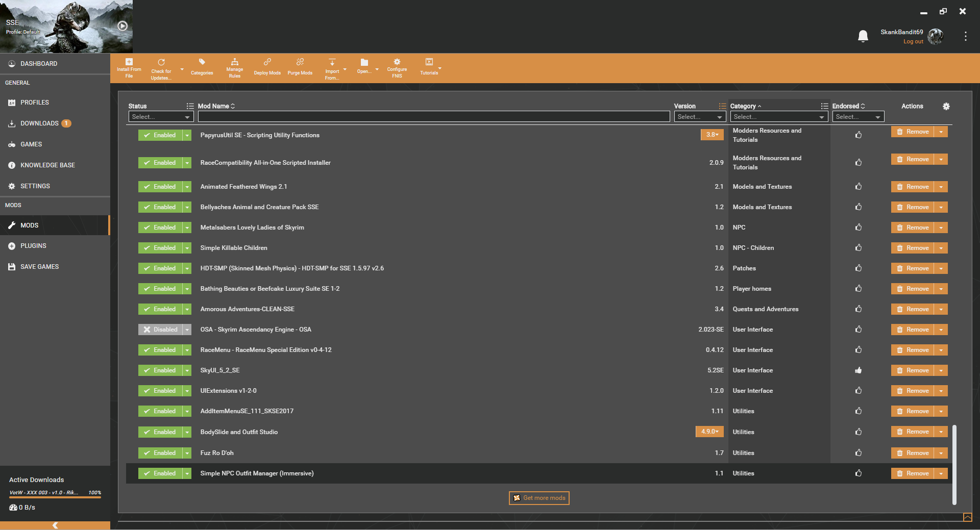Open Games sidebar item

point(55,144)
